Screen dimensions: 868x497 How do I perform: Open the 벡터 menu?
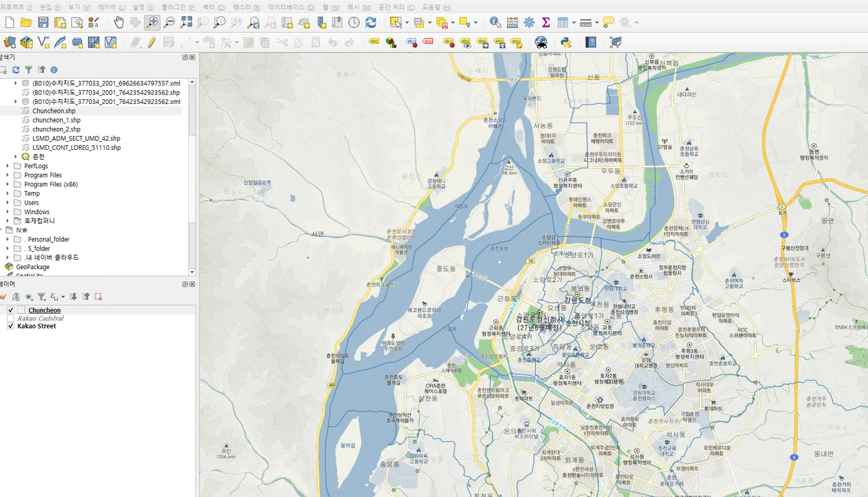coord(214,7)
